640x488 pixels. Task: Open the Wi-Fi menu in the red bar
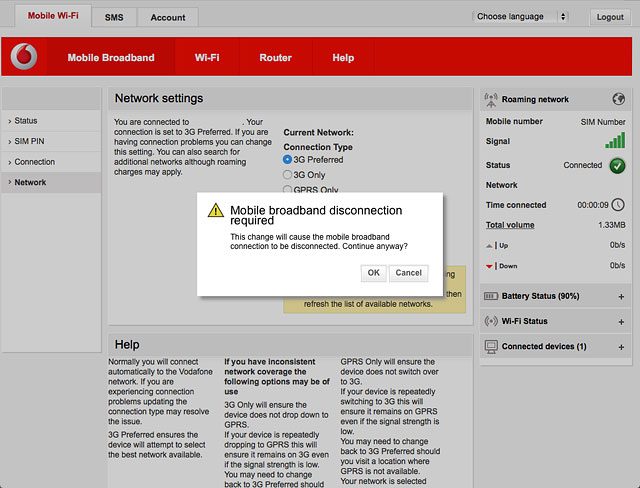point(207,57)
